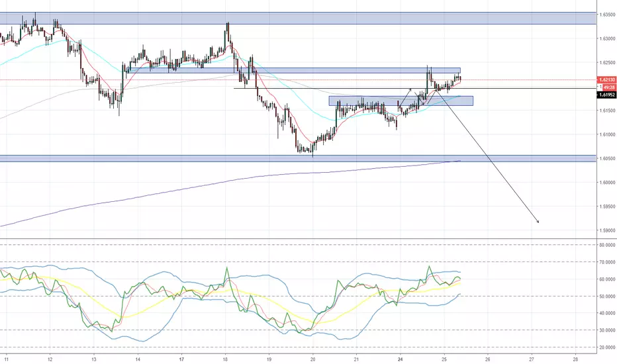Click date label 13 on time axis

pyautogui.click(x=93, y=359)
